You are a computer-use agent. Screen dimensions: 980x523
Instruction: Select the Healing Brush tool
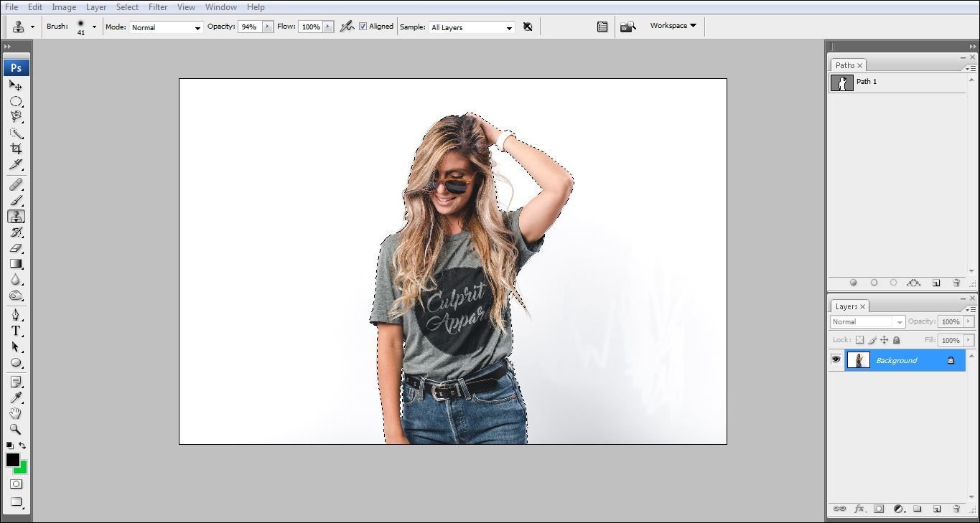pos(16,184)
